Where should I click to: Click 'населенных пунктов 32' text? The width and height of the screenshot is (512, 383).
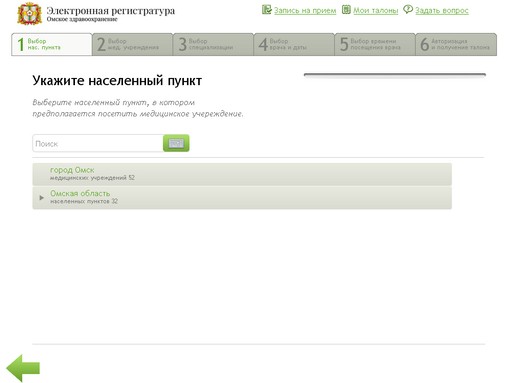tap(84, 201)
